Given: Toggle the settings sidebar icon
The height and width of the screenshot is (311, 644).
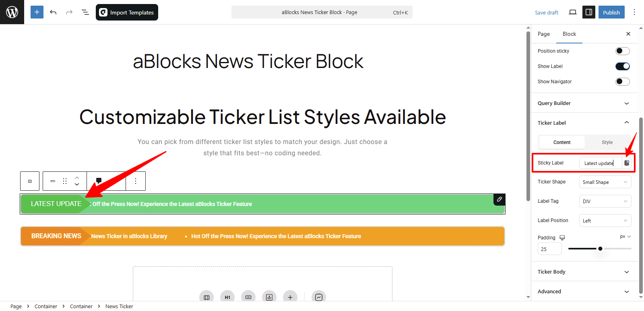Looking at the screenshot, I should pos(589,12).
